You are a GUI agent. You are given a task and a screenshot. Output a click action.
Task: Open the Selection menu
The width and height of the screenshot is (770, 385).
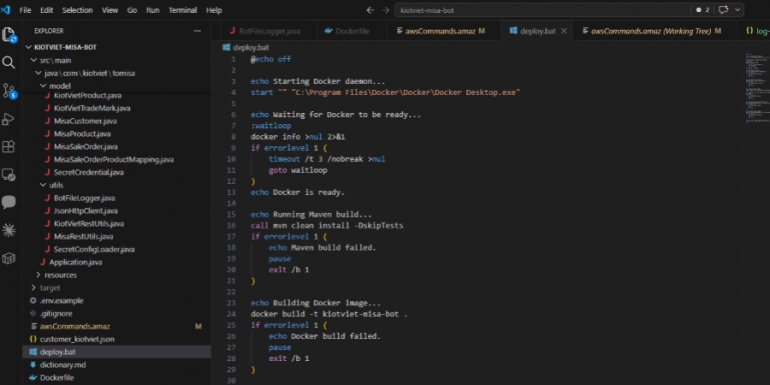click(x=77, y=10)
